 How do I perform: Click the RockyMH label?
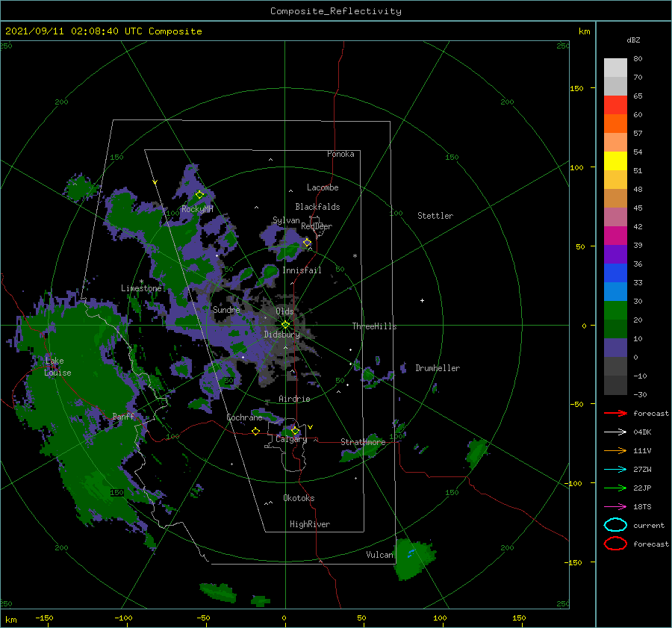[x=197, y=209]
